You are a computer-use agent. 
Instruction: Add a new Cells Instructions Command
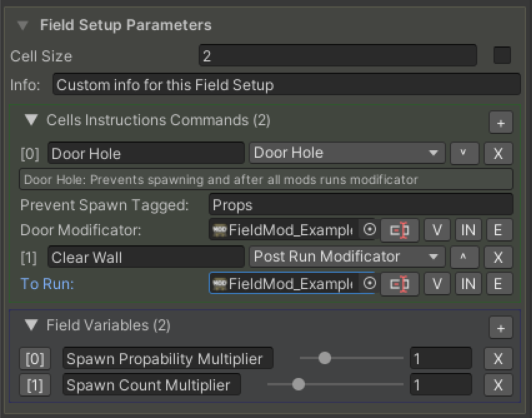coord(501,122)
